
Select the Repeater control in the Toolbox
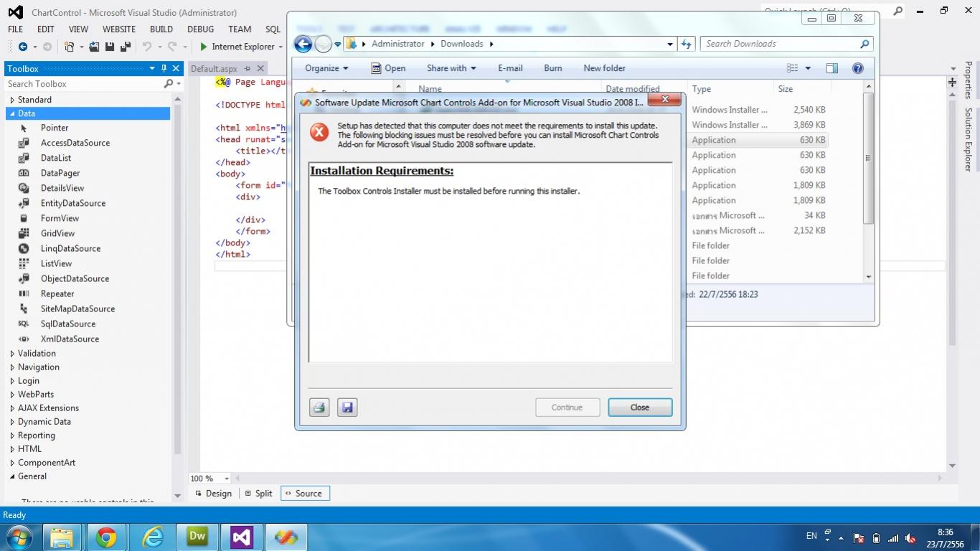[57, 293]
